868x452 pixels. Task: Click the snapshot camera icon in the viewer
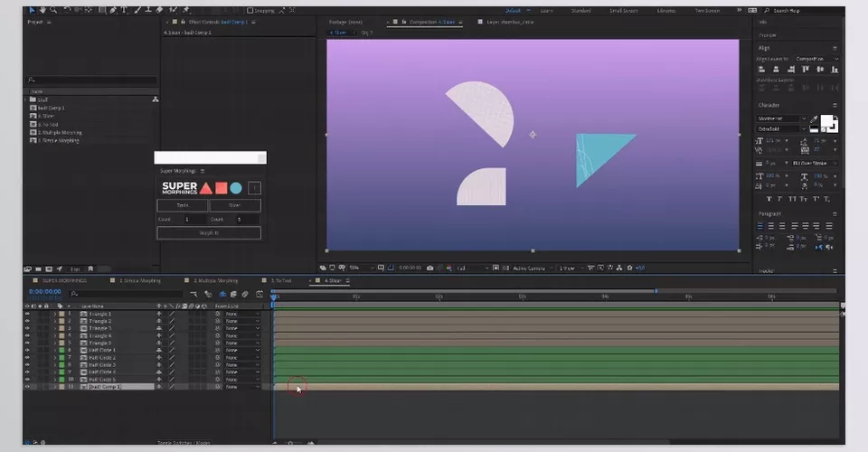tap(430, 268)
